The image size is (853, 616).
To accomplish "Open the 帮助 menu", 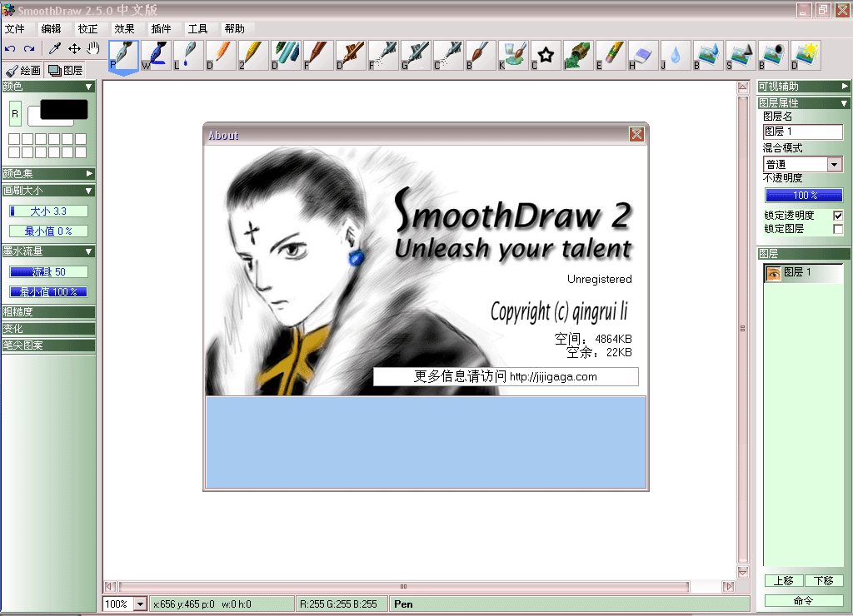I will [234, 29].
